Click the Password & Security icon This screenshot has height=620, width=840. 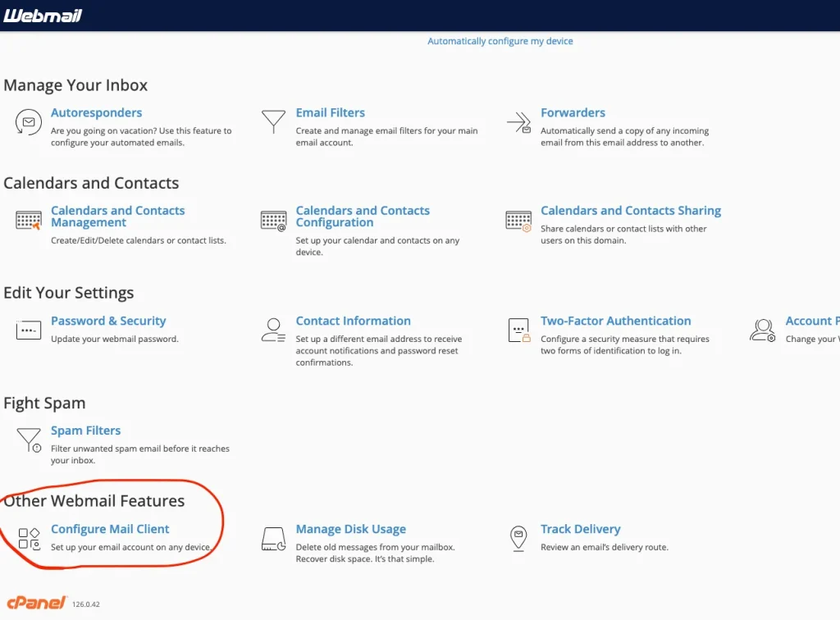[29, 330]
